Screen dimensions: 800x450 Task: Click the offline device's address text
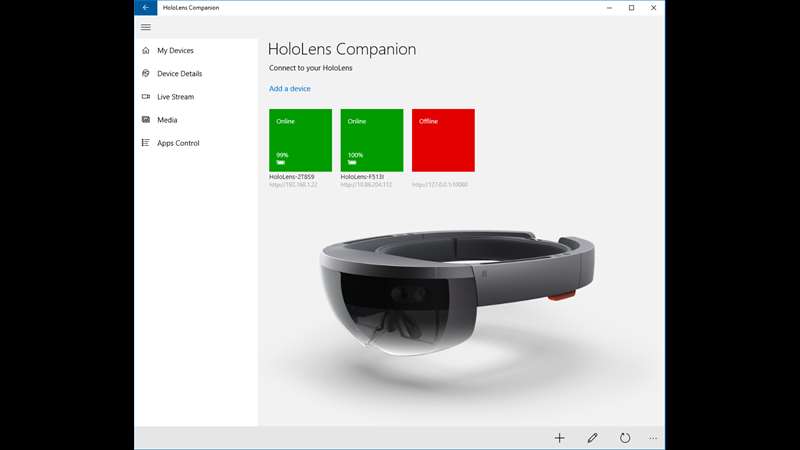[440, 185]
